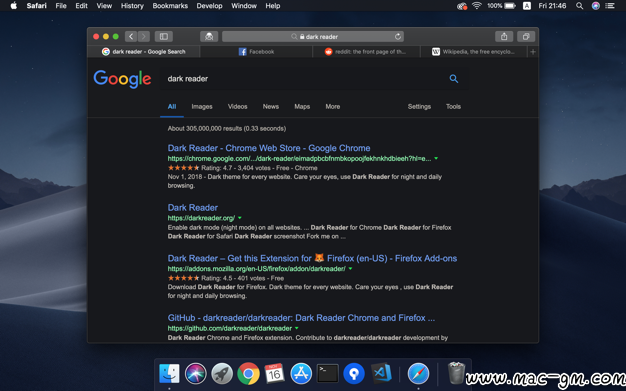626x391 pixels.
Task: Open the More search filter dropdown
Action: coord(333,107)
